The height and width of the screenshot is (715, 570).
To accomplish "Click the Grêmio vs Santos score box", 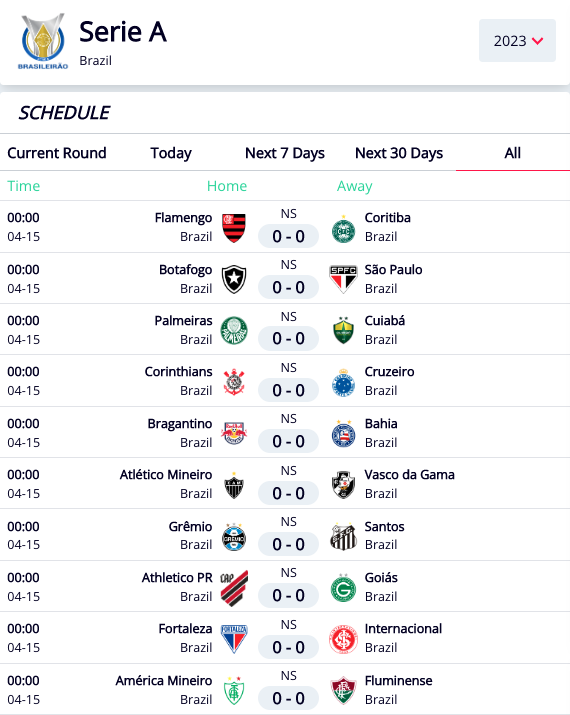I will [288, 544].
